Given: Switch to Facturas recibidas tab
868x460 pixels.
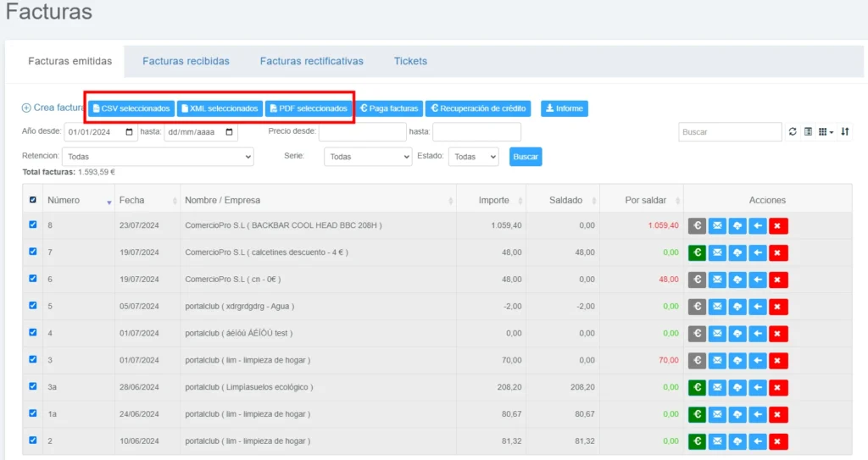Looking at the screenshot, I should pos(186,61).
